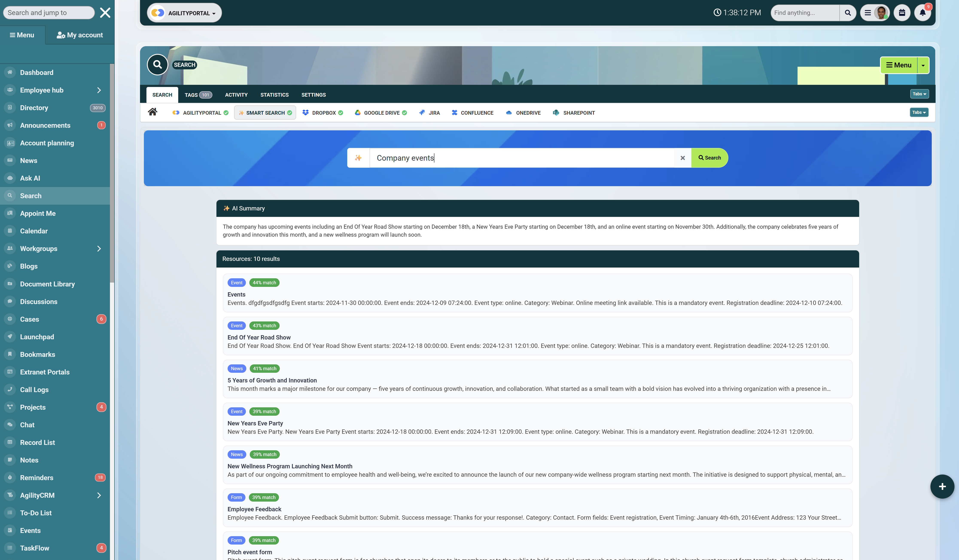
Task: Switch to the Statistics tab
Action: tap(274, 95)
